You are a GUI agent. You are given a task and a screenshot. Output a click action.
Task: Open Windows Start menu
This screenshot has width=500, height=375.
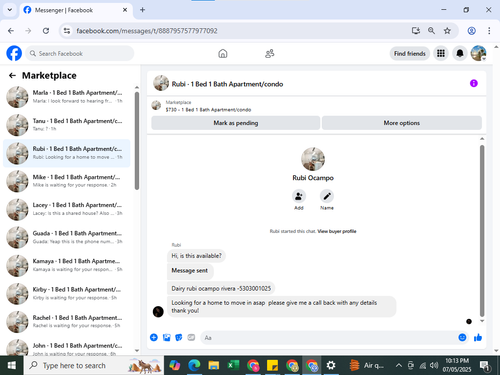point(12,366)
